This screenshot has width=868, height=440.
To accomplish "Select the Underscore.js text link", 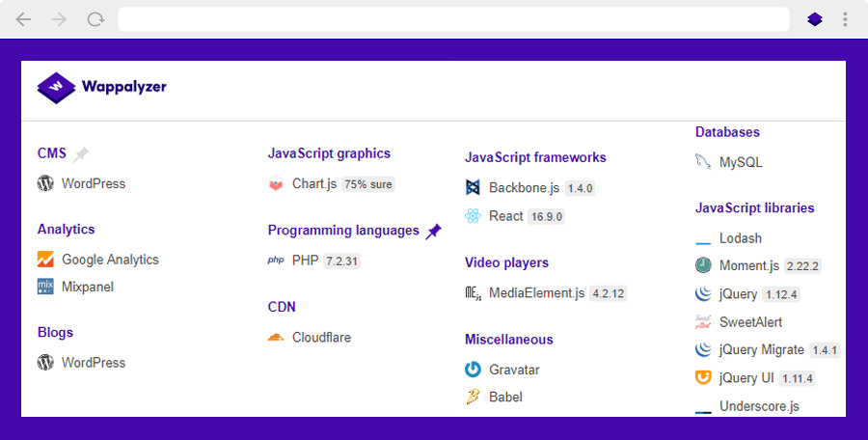I will [x=760, y=406].
